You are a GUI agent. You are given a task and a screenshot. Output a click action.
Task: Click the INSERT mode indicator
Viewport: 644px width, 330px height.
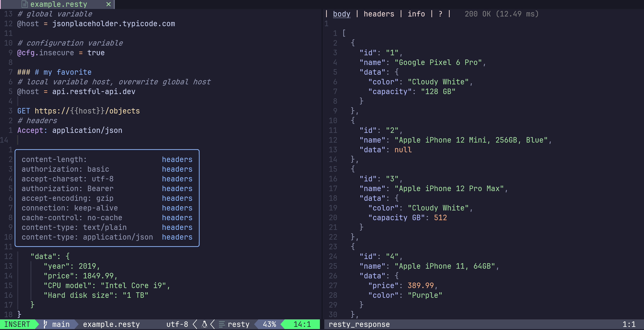(17, 324)
